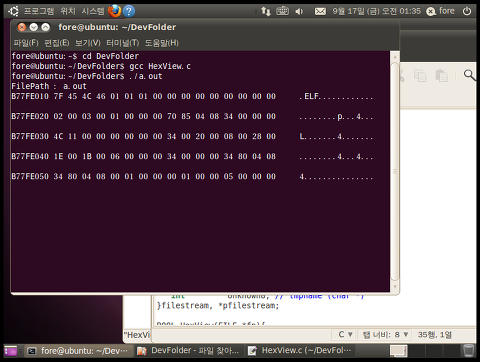
Task: Open the 위치 places menu
Action: (68, 11)
